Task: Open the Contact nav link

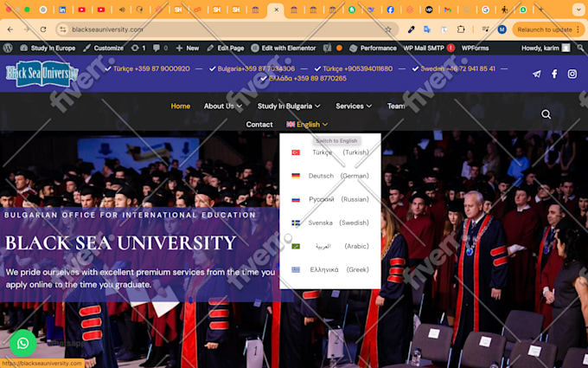Action: click(x=259, y=125)
